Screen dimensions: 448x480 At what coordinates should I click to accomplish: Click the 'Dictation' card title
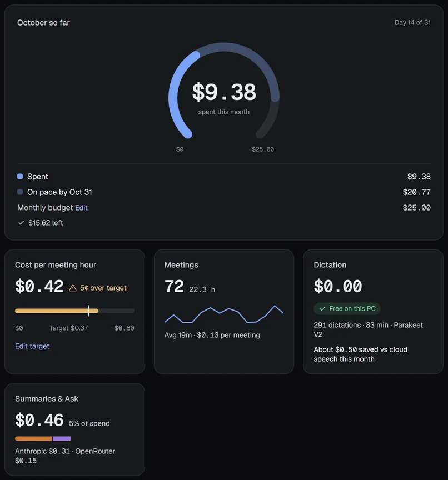tap(330, 265)
